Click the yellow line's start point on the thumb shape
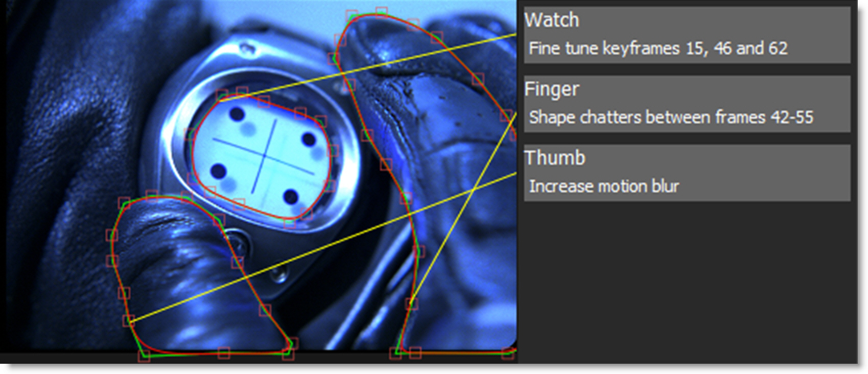 click(x=128, y=320)
